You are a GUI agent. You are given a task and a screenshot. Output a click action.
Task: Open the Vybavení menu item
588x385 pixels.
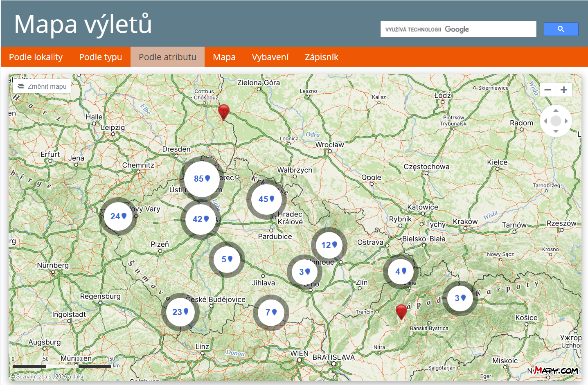tap(270, 57)
